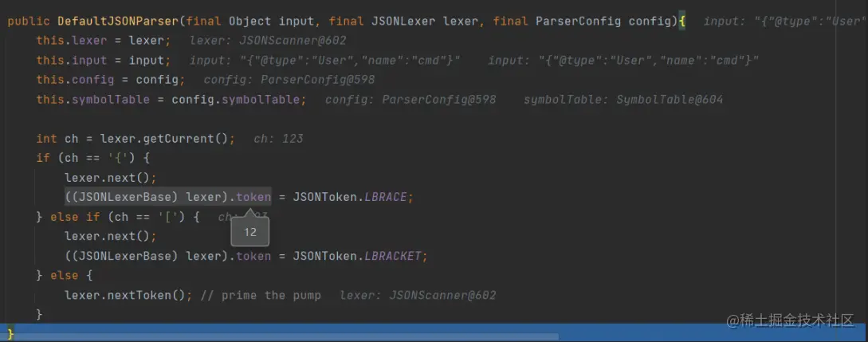Click the 'final JSONLexer lexer' parameter
The height and width of the screenshot is (342, 868).
(x=405, y=22)
